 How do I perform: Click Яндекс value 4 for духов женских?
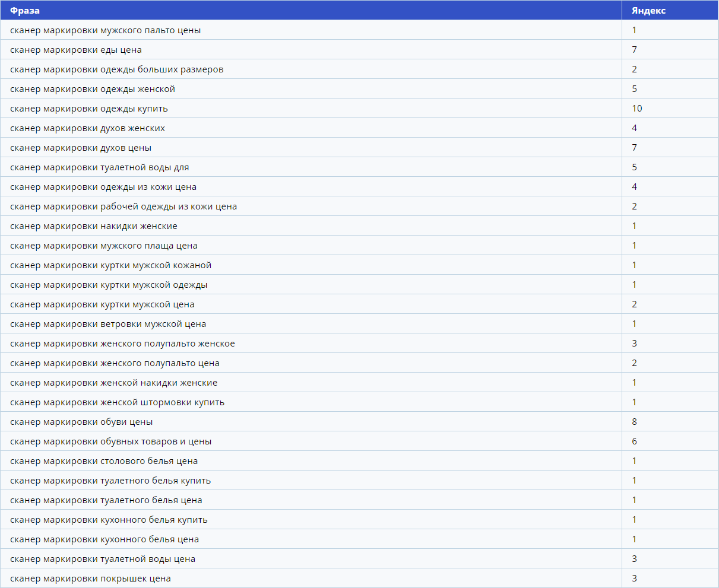pyautogui.click(x=635, y=128)
